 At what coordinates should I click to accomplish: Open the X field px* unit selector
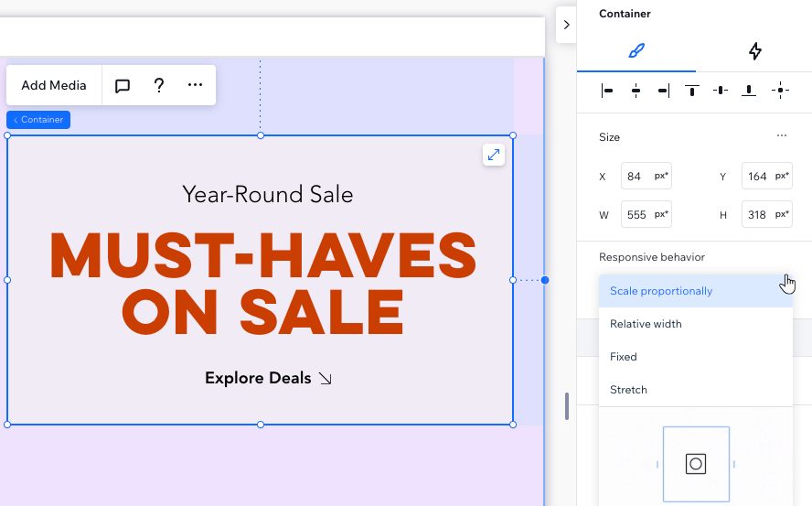661,176
